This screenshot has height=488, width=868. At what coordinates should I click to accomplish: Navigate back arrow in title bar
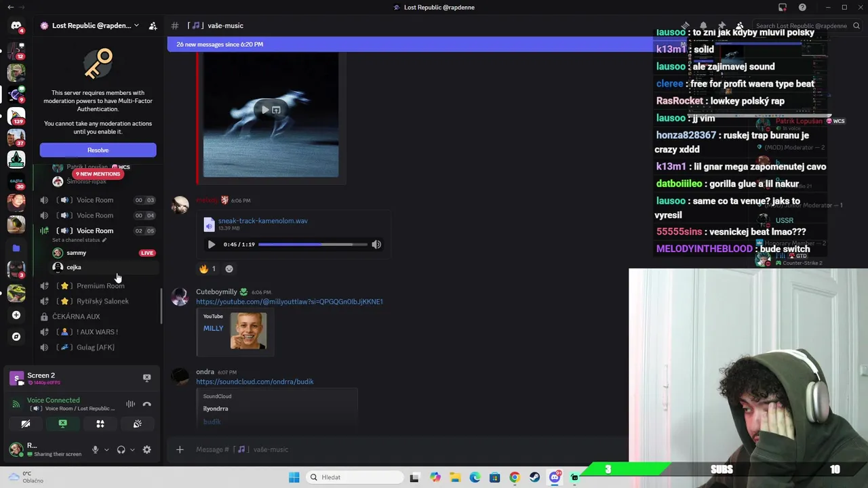pyautogui.click(x=9, y=7)
